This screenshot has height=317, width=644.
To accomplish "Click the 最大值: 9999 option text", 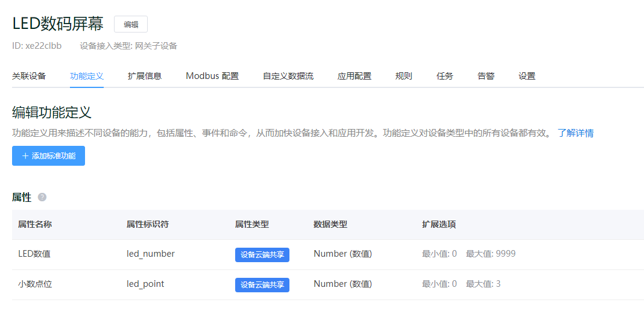I will pos(490,254).
